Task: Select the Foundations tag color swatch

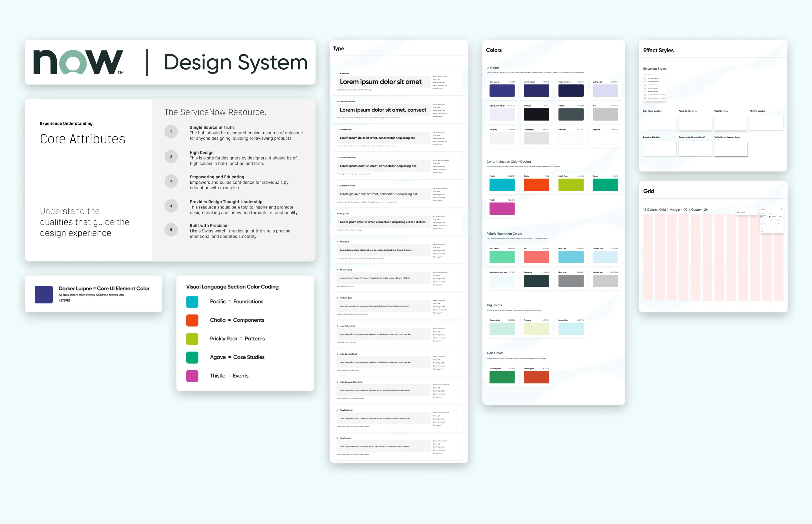Action: coord(571,329)
